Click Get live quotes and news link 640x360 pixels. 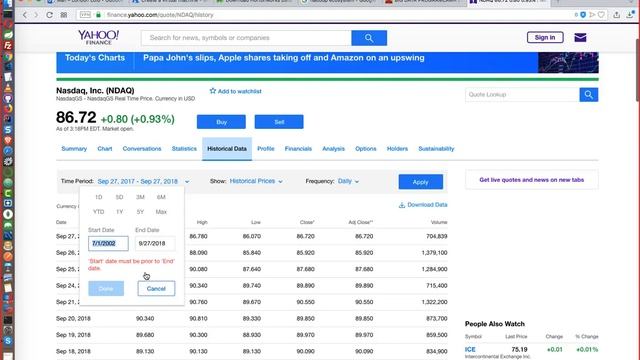(x=531, y=180)
